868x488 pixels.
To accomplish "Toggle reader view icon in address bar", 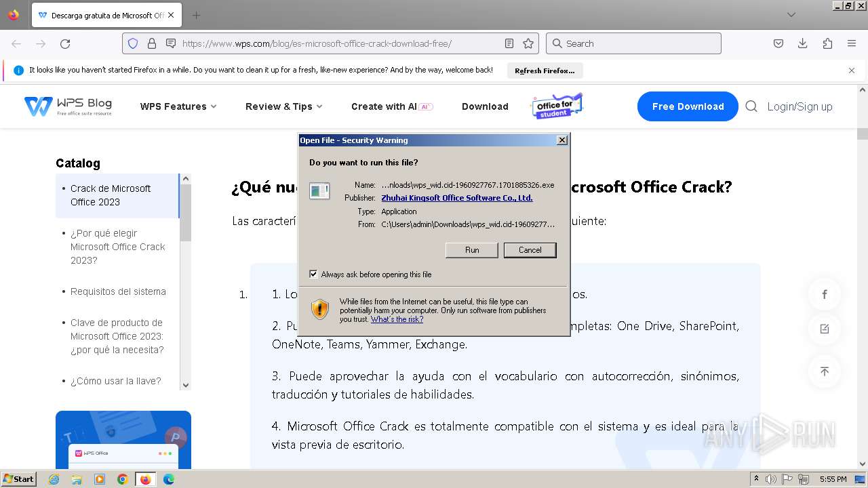I will (x=509, y=43).
